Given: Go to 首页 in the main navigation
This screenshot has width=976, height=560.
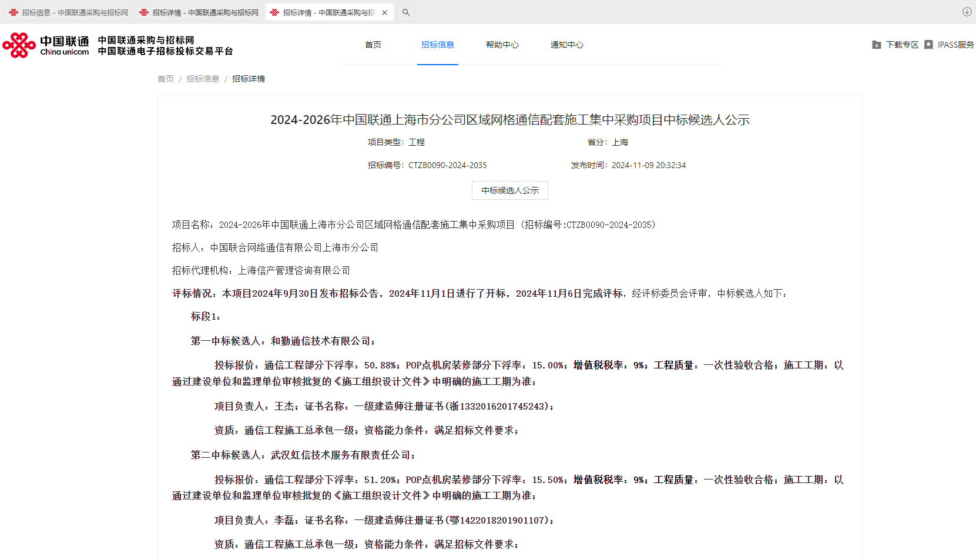Looking at the screenshot, I should [x=373, y=45].
